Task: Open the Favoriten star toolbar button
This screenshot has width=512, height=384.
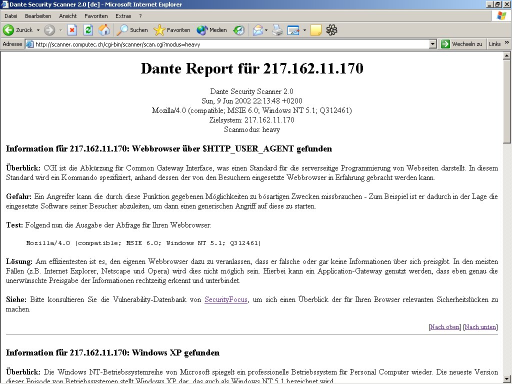Action: (172, 30)
